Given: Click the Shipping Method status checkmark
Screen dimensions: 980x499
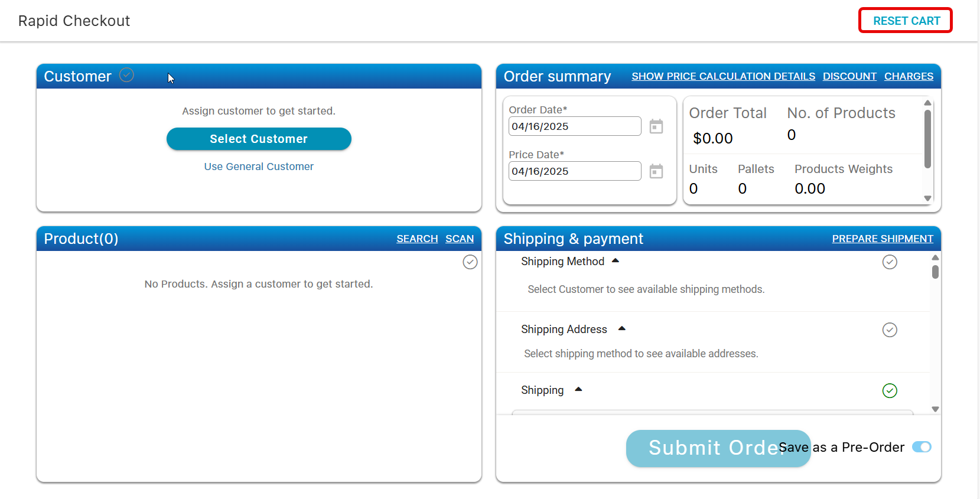Looking at the screenshot, I should [x=889, y=262].
